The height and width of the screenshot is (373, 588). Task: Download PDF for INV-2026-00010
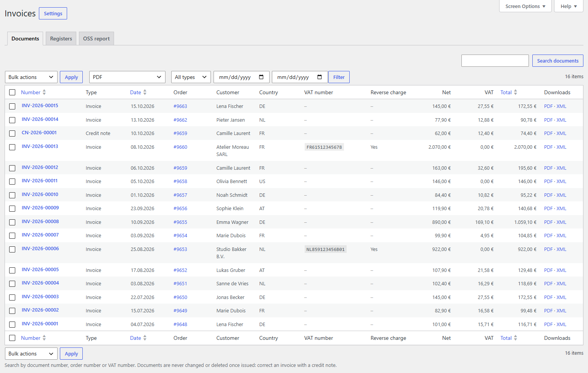[x=548, y=195]
